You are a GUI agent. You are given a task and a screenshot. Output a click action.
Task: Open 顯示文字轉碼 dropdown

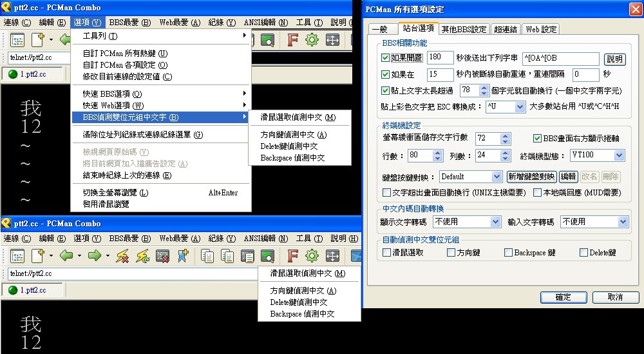[x=496, y=222]
